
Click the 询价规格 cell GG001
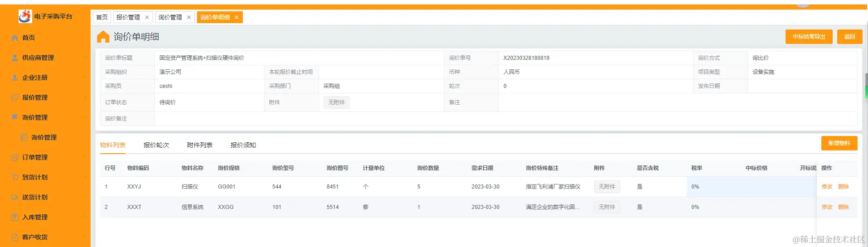(x=227, y=187)
